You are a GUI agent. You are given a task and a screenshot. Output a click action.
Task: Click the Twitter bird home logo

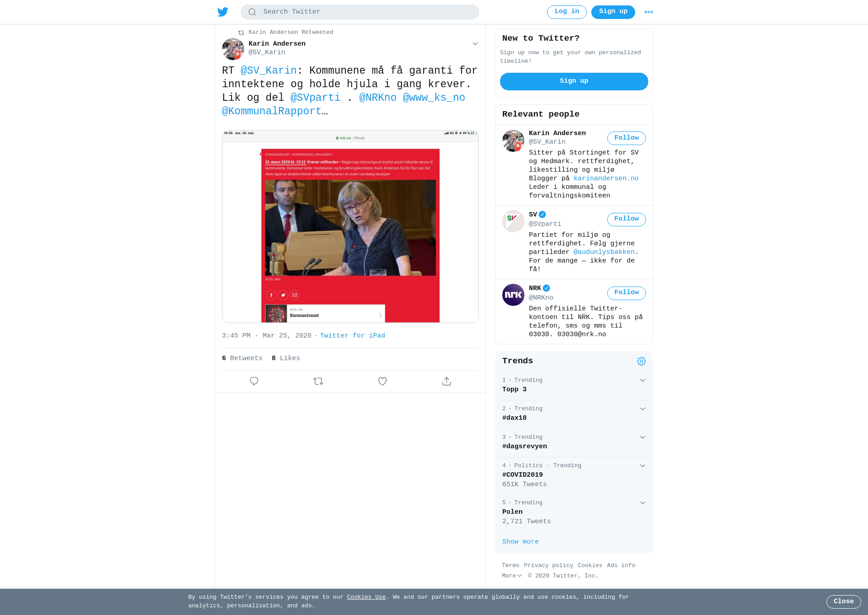[223, 12]
